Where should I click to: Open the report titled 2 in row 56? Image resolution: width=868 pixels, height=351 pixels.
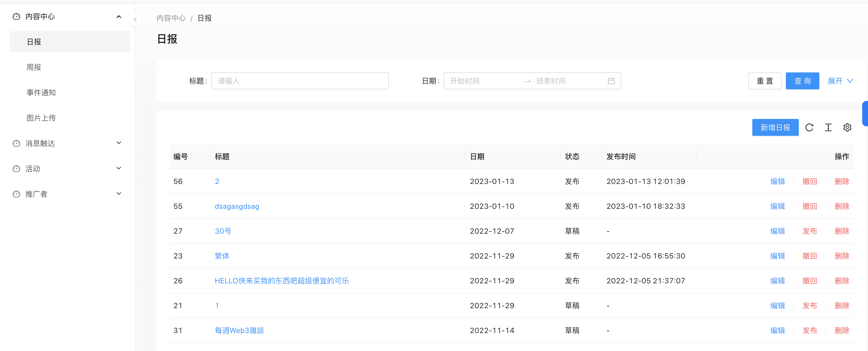[217, 181]
